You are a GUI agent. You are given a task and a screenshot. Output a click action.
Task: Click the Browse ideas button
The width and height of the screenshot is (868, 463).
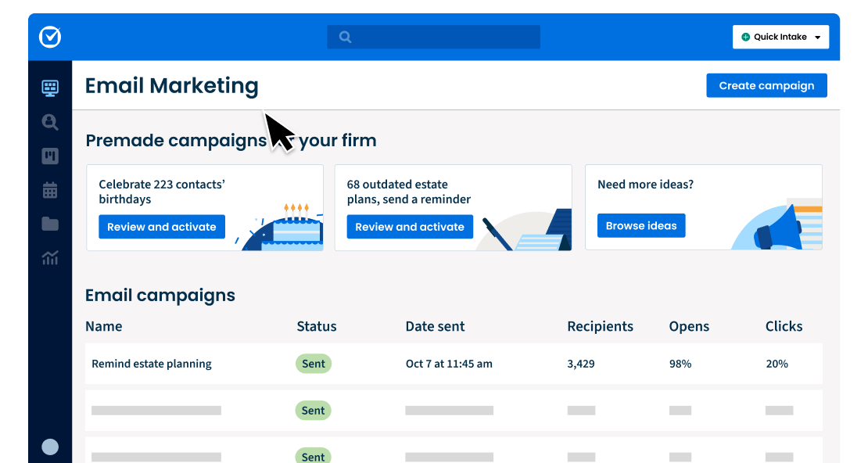[641, 226]
